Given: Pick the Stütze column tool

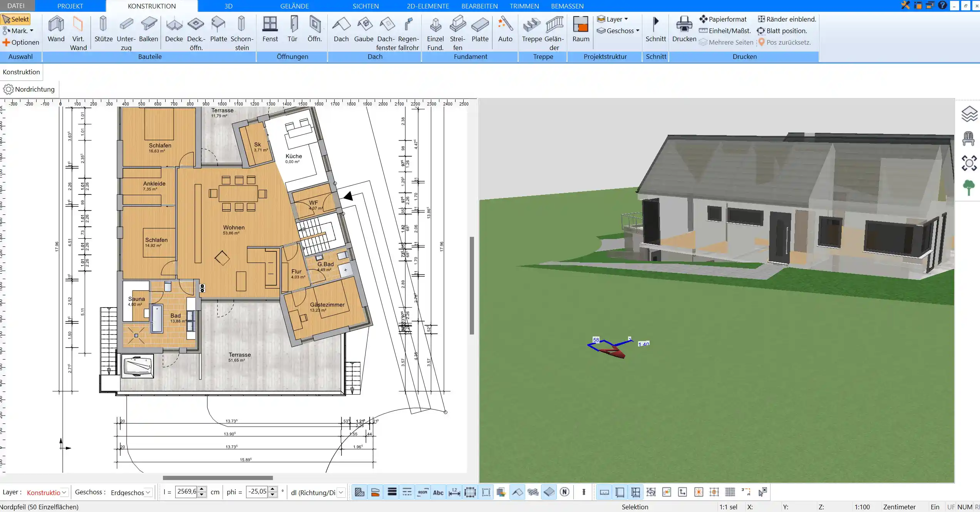Looking at the screenshot, I should point(104,29).
